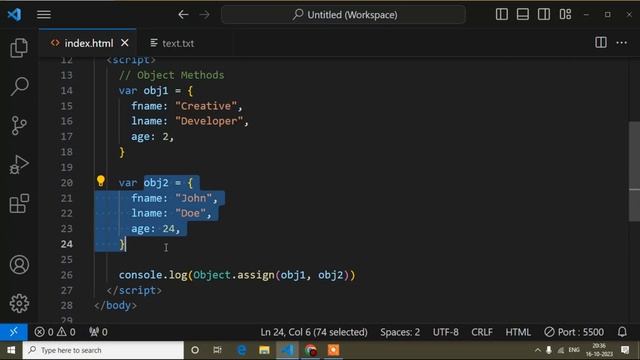Open Task View on the taskbar
640x360 pixels.
click(218, 350)
